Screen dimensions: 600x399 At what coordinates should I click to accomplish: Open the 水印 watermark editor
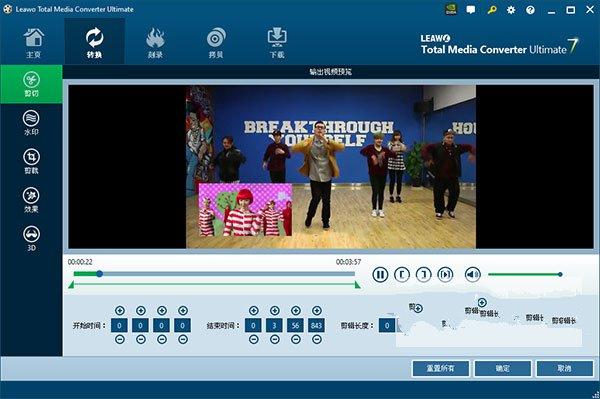(x=31, y=123)
